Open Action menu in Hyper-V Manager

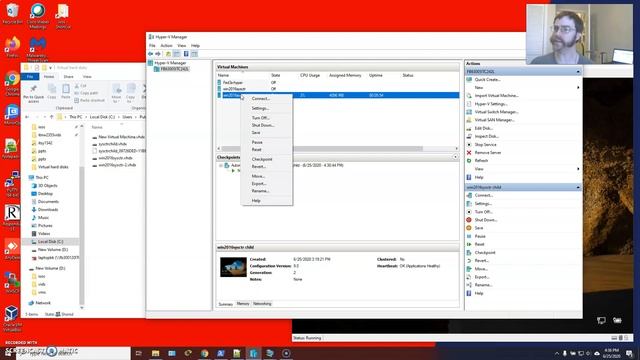[166, 46]
